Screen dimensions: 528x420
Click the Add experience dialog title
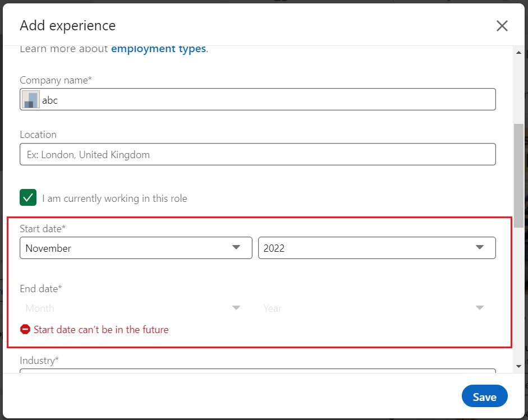[68, 26]
